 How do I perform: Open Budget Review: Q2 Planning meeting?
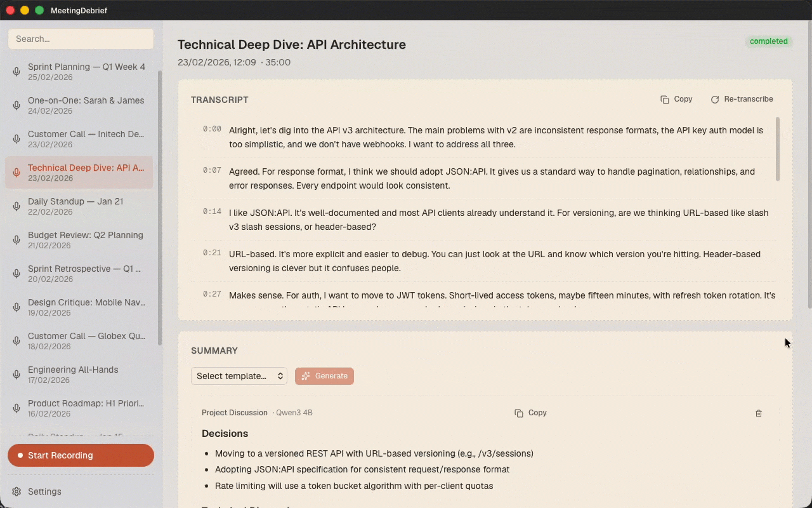[79, 240]
